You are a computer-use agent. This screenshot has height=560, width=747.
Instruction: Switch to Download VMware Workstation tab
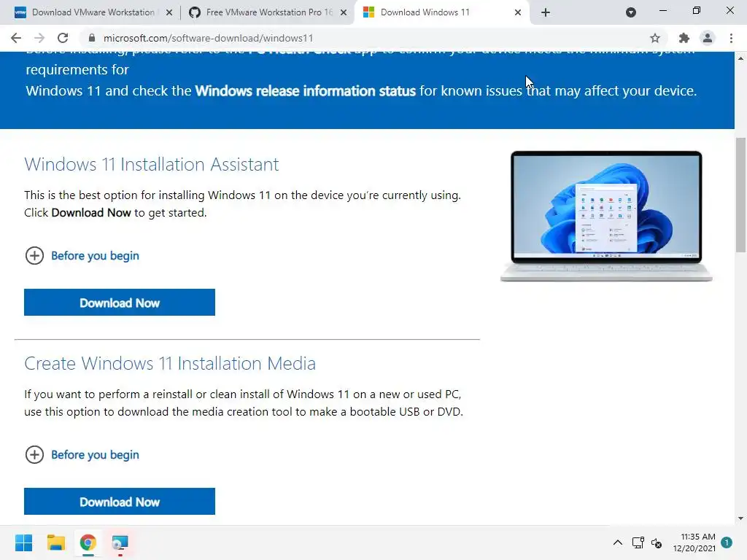pos(93,12)
